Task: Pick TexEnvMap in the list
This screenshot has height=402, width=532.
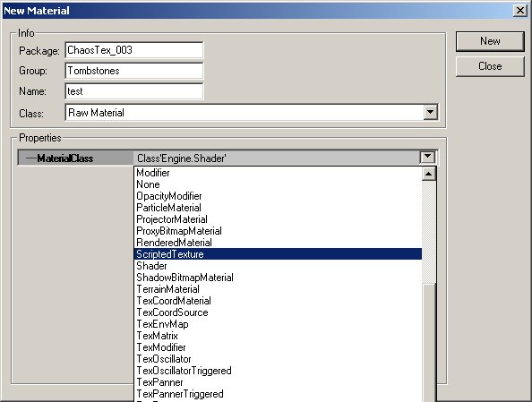Action: coord(278,324)
